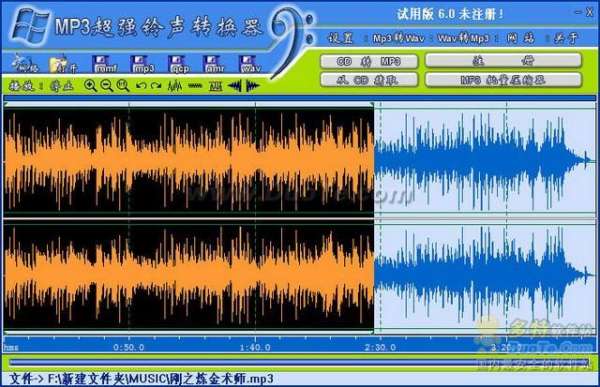Click the normalize waveform icon

(215, 86)
